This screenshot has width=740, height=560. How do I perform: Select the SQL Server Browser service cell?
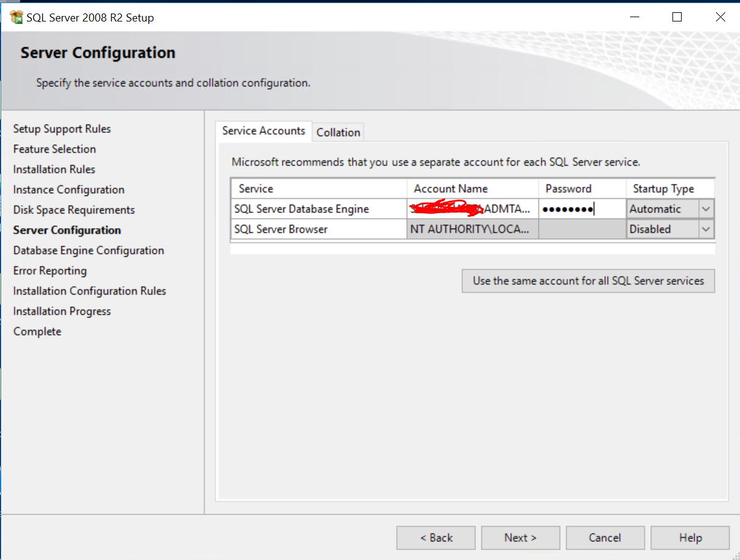pyautogui.click(x=319, y=229)
